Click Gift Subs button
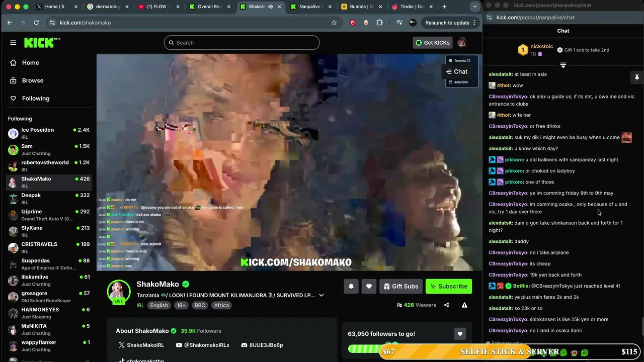The height and width of the screenshot is (362, 644). point(400,286)
